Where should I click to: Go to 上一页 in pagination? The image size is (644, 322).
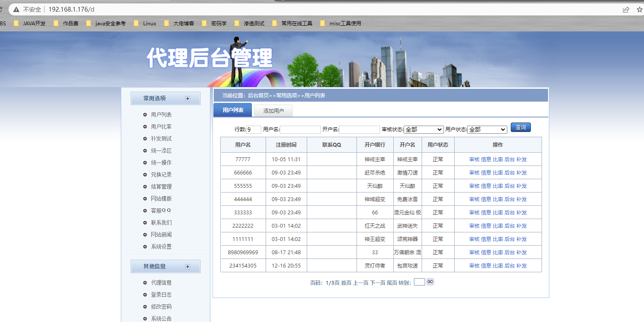pos(361,283)
